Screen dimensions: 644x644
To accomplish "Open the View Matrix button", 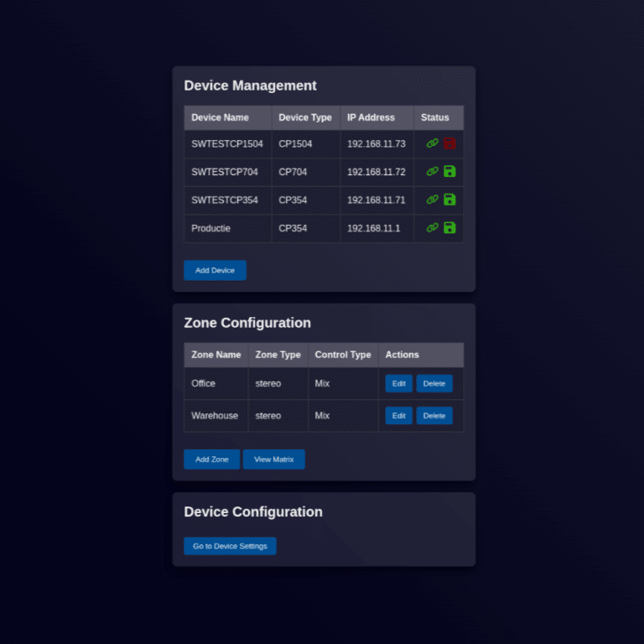I will click(x=273, y=460).
